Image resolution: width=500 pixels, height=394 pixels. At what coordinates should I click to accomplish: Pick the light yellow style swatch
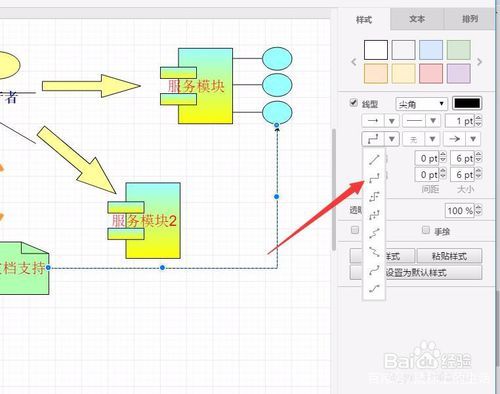403,73
